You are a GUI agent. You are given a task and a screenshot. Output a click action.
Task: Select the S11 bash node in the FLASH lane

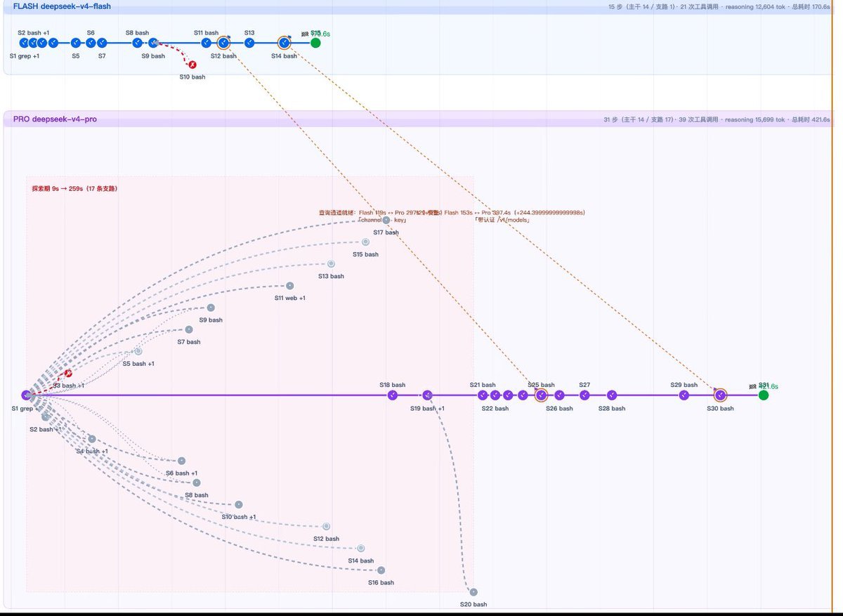coord(207,43)
